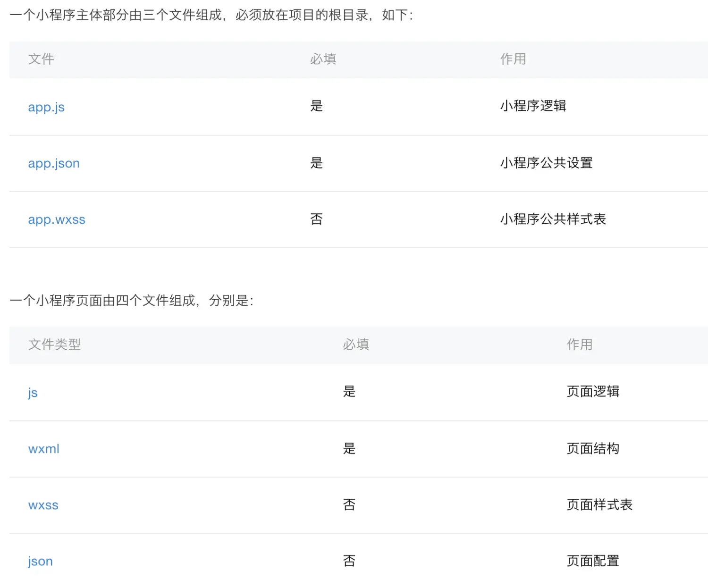Click the 页面结构 cell
The image size is (708, 588).
[x=593, y=448]
